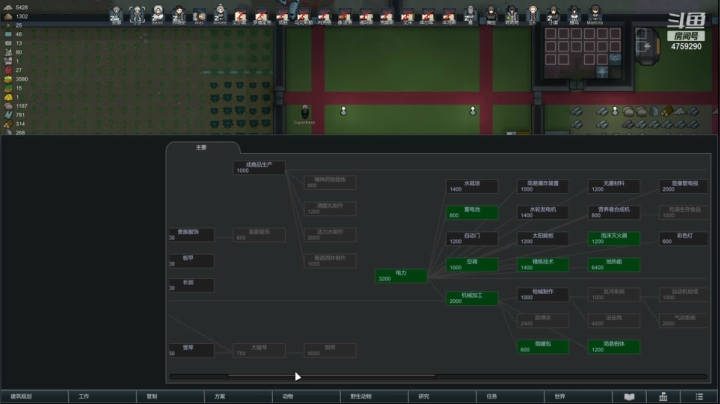This screenshot has width=720, height=404.
Task: Select the 显像管电视 2000 research node
Action: [683, 186]
